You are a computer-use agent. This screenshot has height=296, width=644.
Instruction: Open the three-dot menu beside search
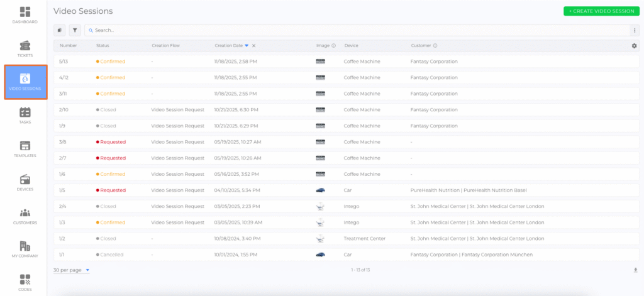click(635, 30)
